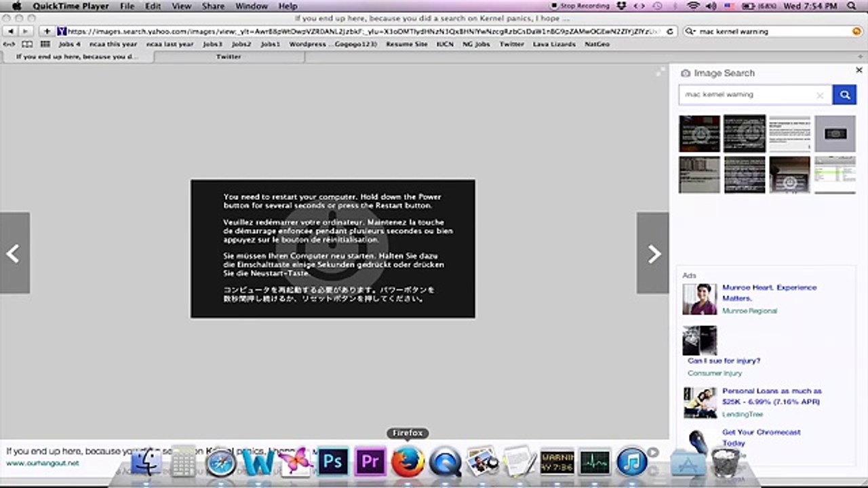Open 'ncaa this year' bookmark
This screenshot has height=488, width=868.
[113, 44]
